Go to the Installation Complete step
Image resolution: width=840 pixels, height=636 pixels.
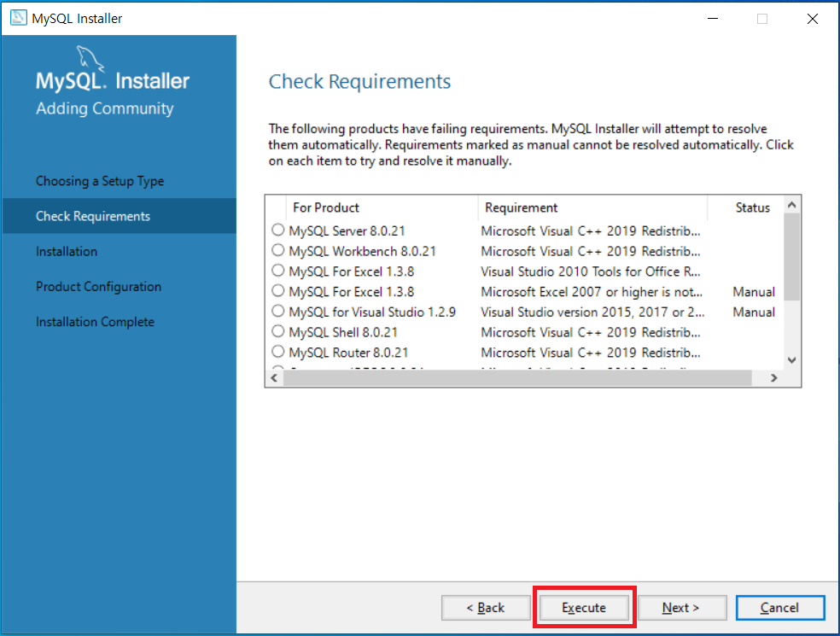[95, 322]
